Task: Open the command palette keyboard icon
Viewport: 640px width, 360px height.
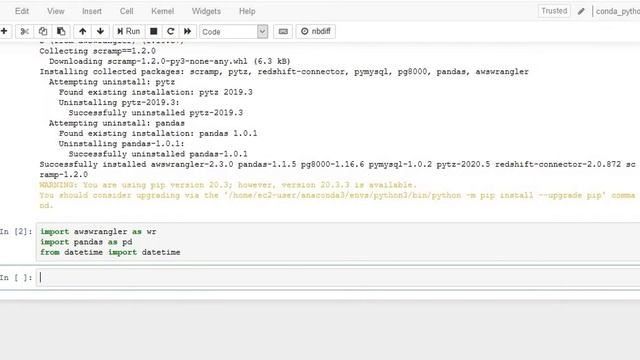Action: pyautogui.click(x=283, y=31)
